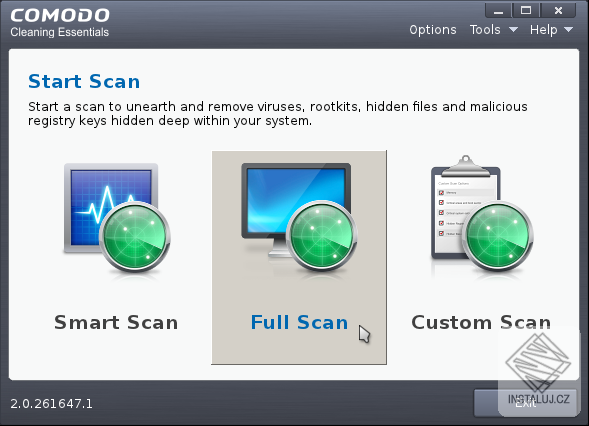Open the Options menu
This screenshot has height=426, width=589.
point(433,30)
